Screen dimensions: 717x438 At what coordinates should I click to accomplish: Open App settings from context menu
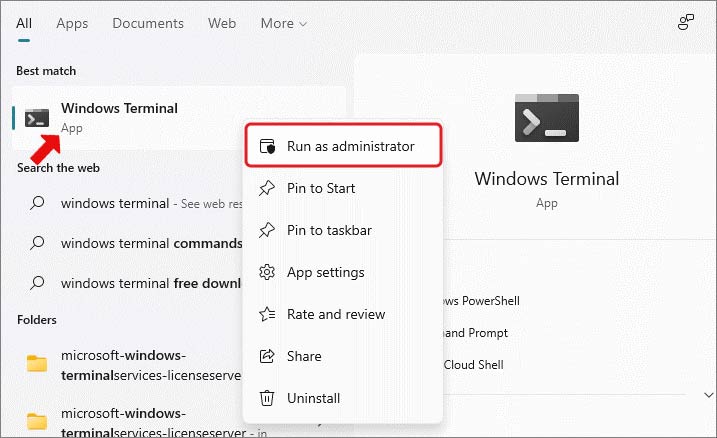click(343, 272)
